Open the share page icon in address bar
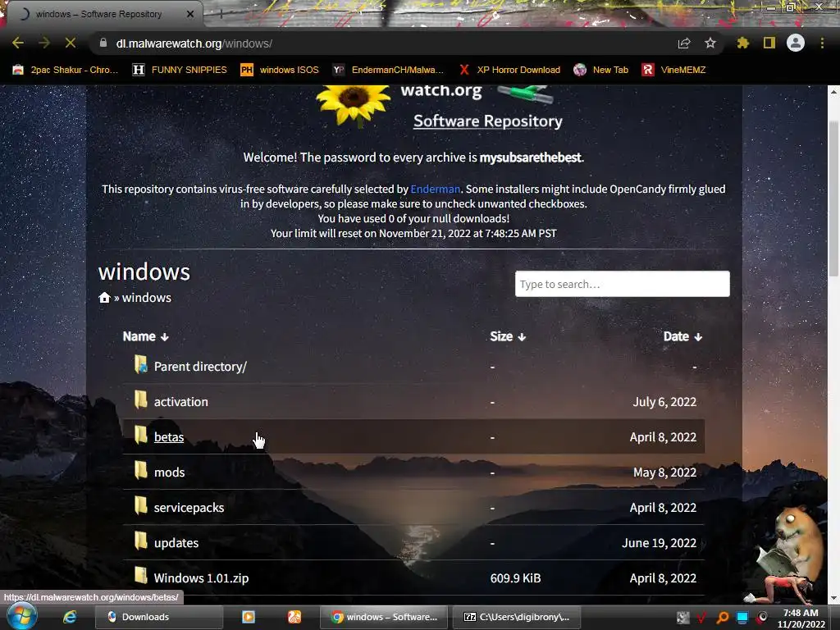Viewport: 840px width, 630px height. [x=684, y=43]
